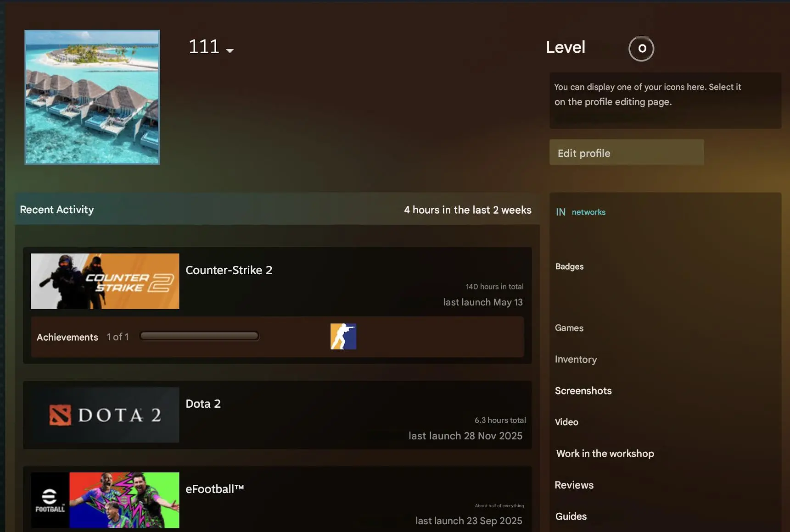The width and height of the screenshot is (790, 532).
Task: View the Screenshots section
Action: 583,391
